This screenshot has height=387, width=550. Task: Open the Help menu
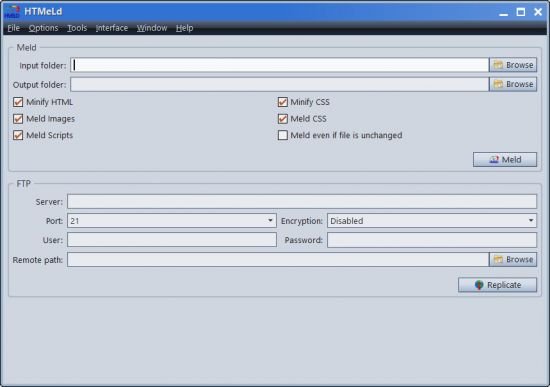point(185,28)
